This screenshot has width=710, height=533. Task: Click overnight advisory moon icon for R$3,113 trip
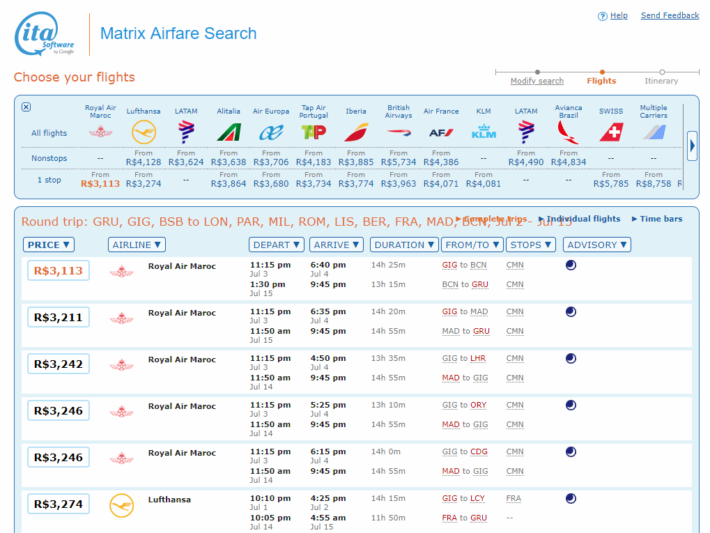[x=571, y=265]
